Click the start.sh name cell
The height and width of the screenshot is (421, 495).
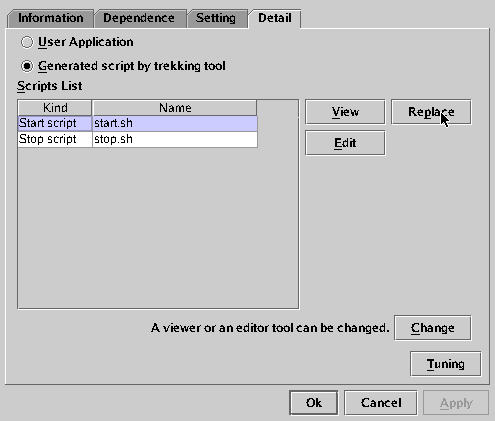point(175,123)
